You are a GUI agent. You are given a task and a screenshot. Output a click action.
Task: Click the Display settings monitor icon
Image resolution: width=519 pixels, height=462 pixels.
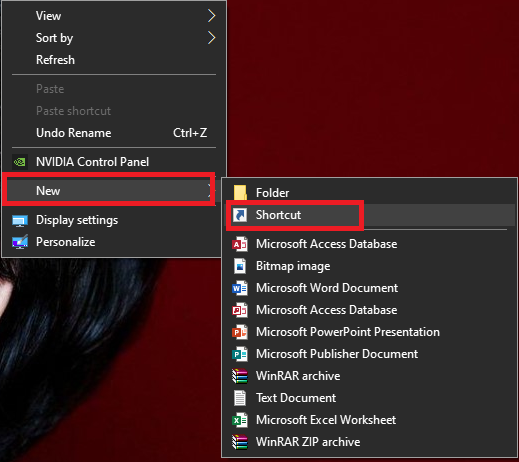coord(20,220)
